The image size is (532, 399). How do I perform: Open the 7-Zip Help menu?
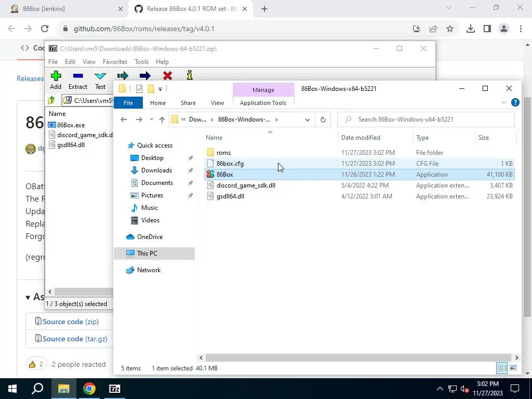click(162, 62)
